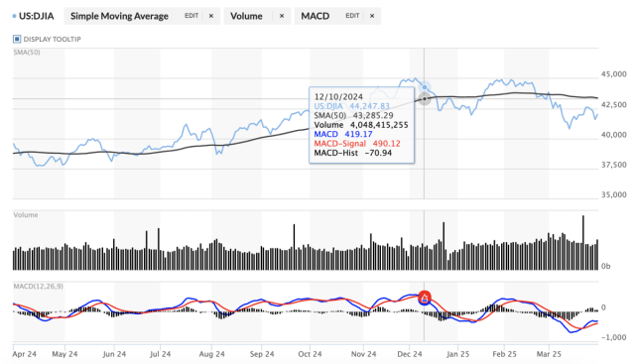Click the 42,500 price axis label
635x364 pixels.
[x=613, y=104]
